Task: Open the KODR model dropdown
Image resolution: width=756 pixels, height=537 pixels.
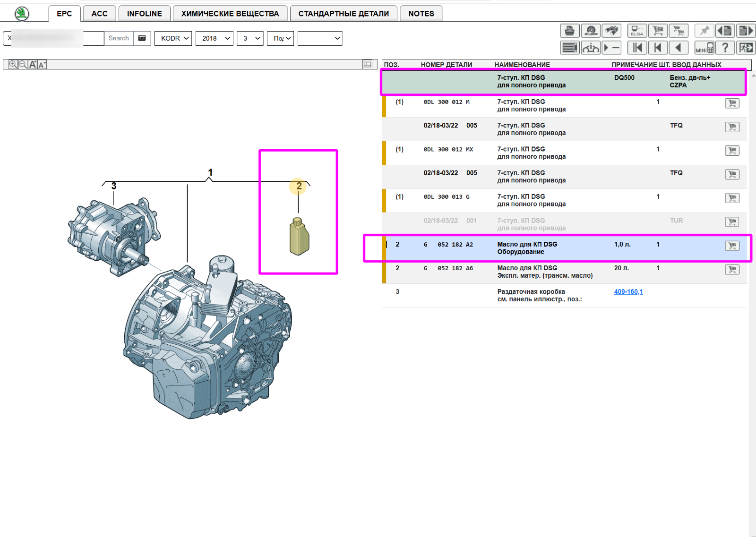Action: 173,38
